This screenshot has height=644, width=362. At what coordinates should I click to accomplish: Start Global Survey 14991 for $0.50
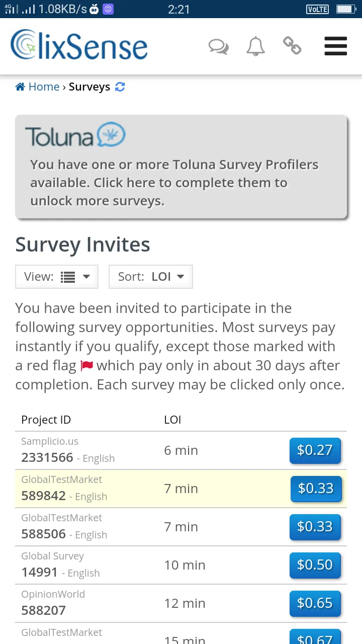point(315,565)
